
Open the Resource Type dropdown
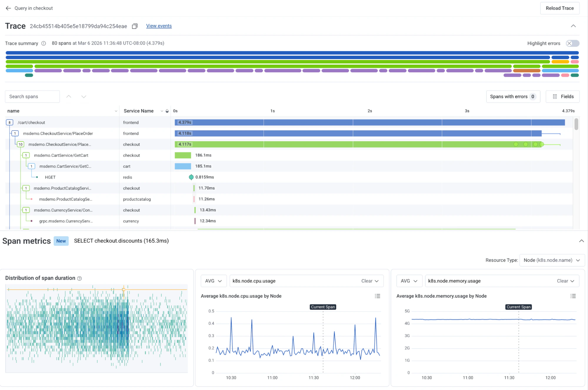coord(552,260)
